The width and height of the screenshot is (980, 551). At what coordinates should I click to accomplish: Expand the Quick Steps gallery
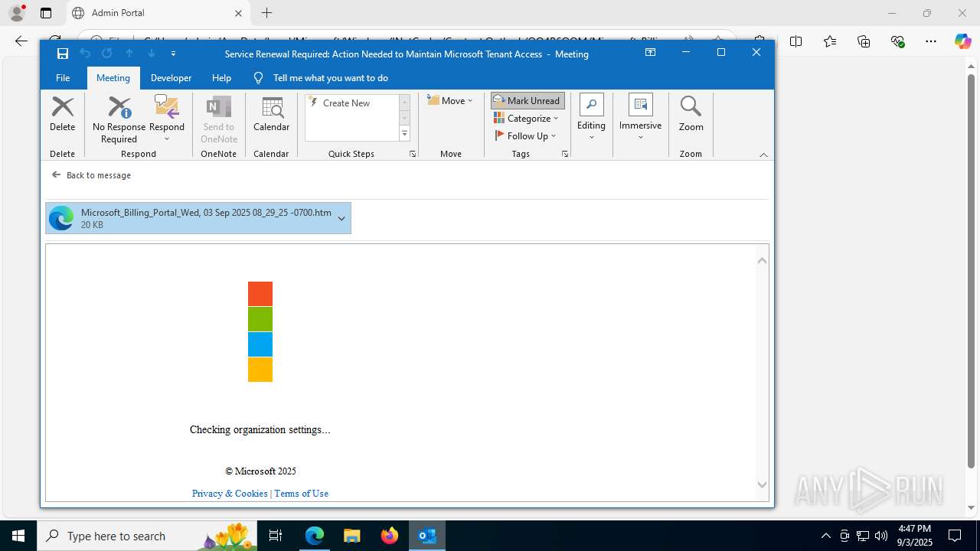click(x=405, y=135)
